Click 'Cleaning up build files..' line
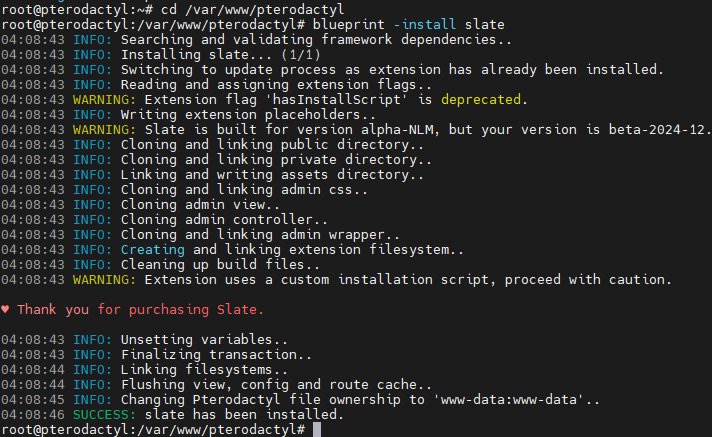The height and width of the screenshot is (437, 712). coord(220,264)
